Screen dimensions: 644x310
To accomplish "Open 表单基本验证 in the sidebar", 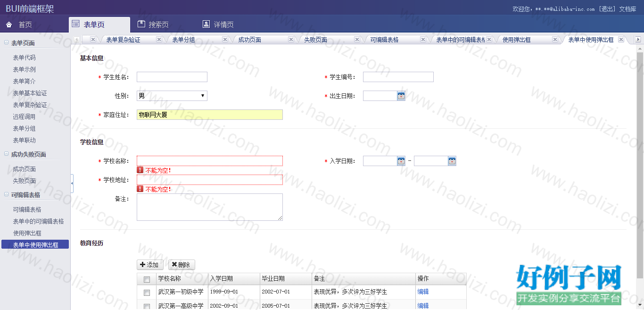I will 30,93.
